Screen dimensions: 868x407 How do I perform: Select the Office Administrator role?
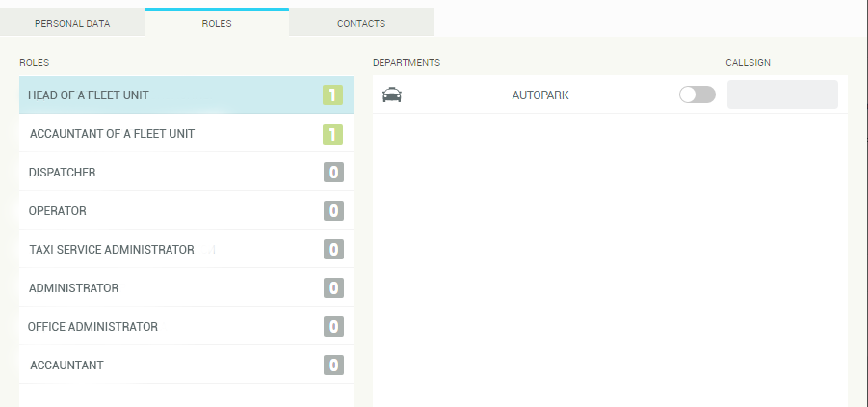point(92,327)
